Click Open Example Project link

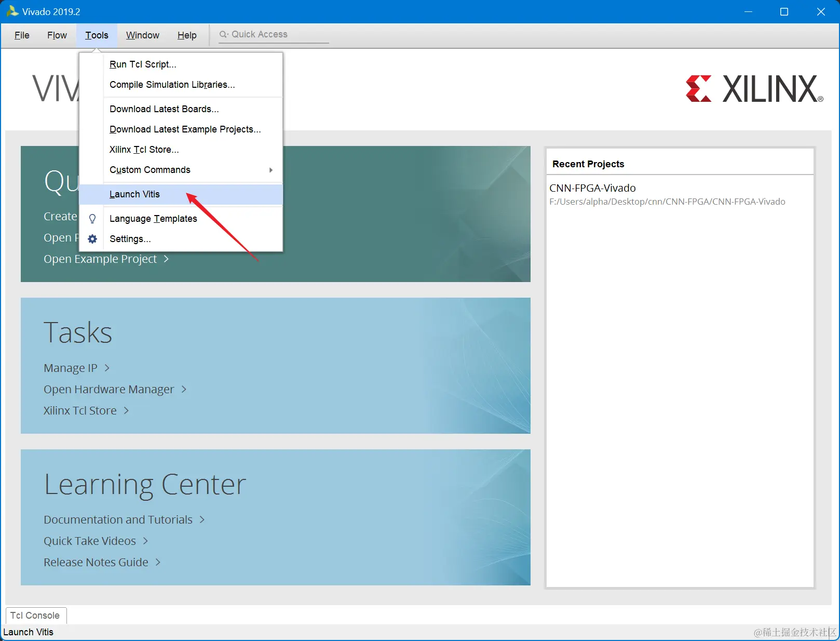point(100,259)
